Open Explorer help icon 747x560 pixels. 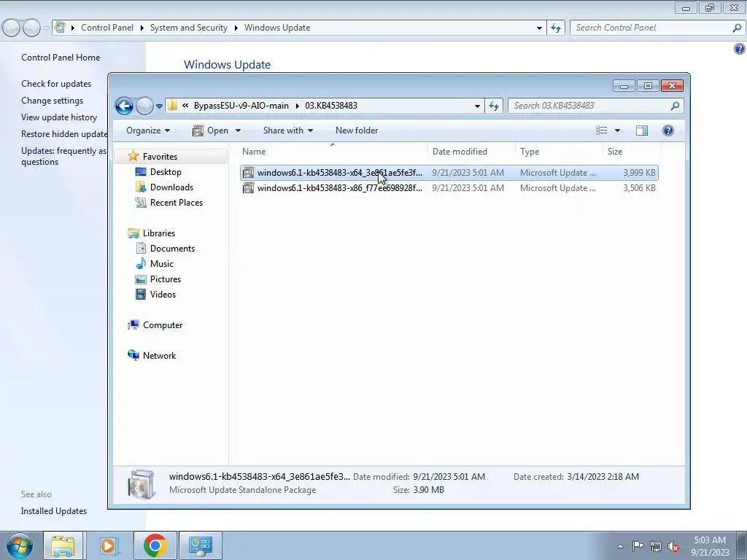click(x=668, y=131)
